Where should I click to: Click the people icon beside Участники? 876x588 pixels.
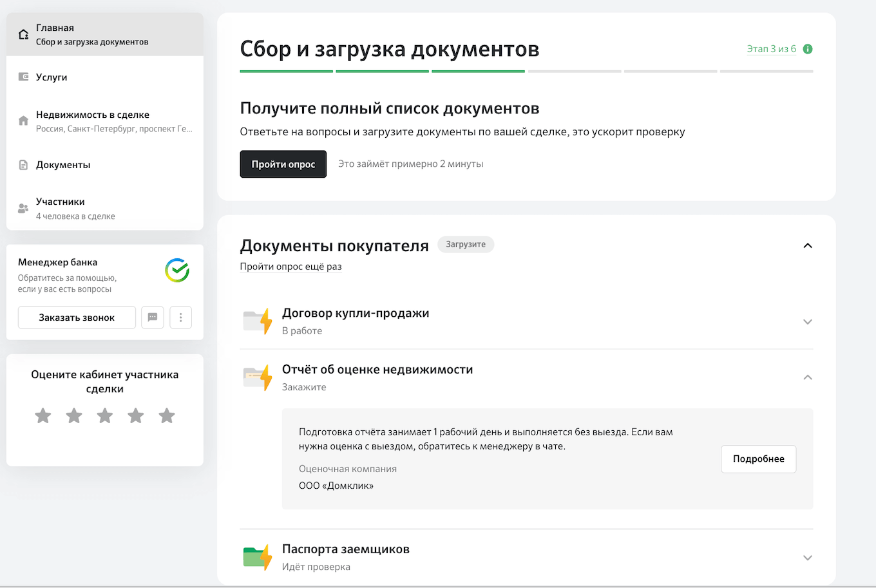click(x=24, y=208)
